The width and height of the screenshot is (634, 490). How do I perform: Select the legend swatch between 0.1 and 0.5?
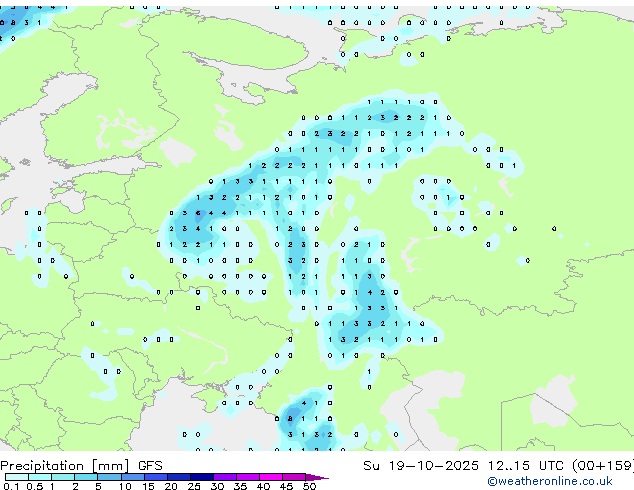[x=17, y=477]
